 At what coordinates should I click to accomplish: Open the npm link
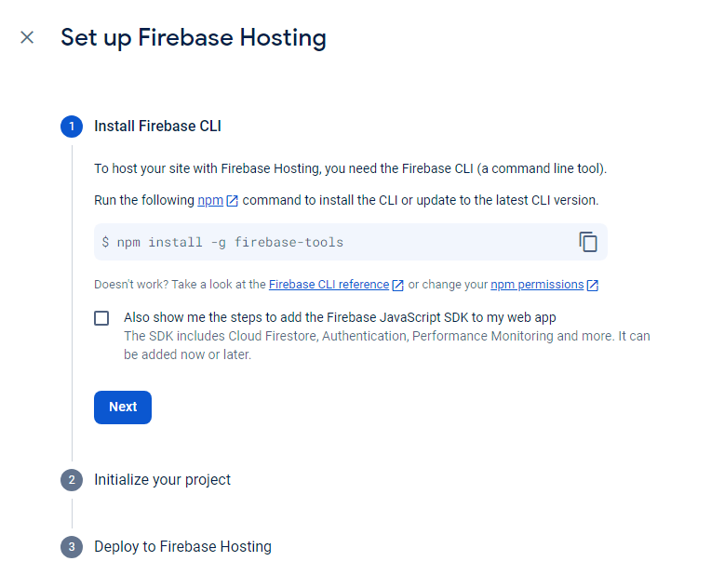[209, 200]
